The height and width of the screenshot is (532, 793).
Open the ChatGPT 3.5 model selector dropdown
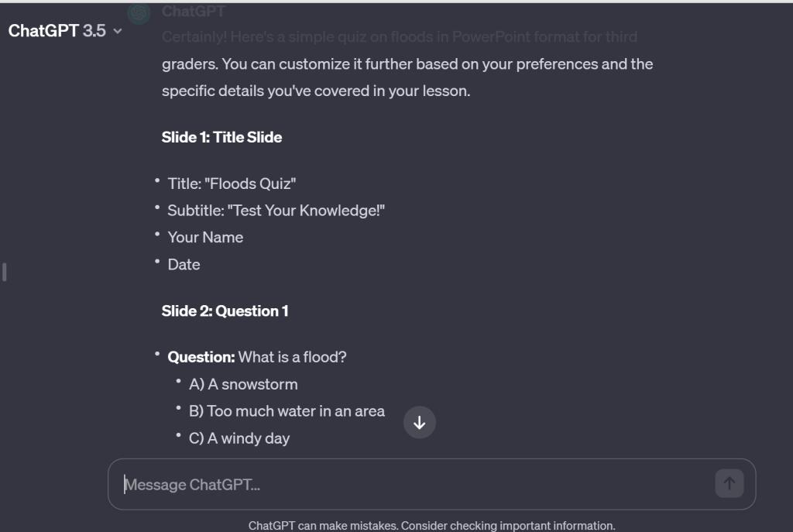(x=65, y=31)
